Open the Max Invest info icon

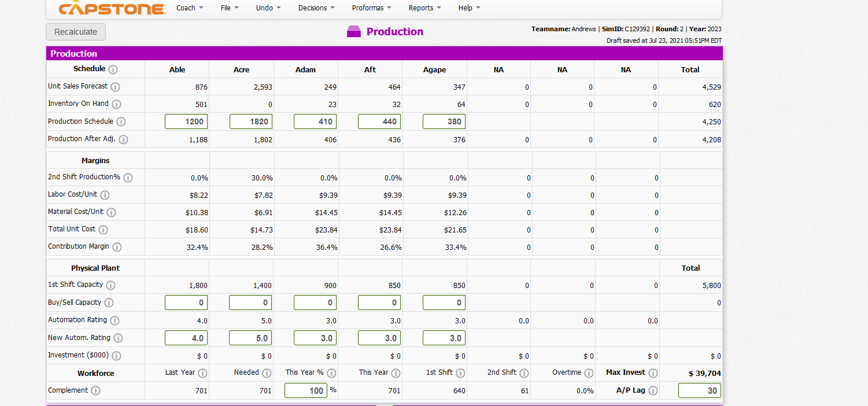click(x=654, y=373)
